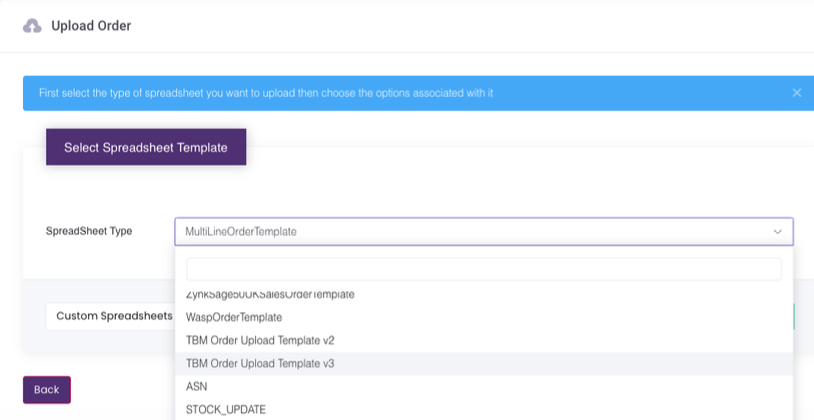Click the info banner instruction text
Image resolution: width=814 pixels, height=420 pixels.
[x=266, y=93]
